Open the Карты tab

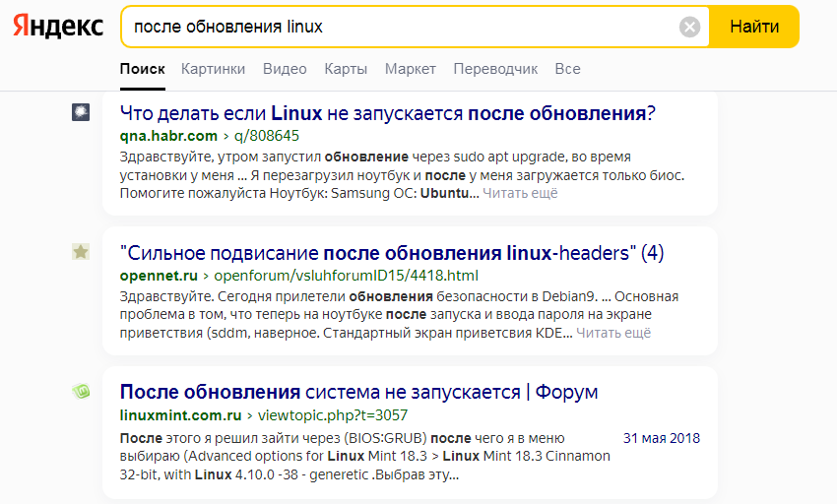coord(346,69)
